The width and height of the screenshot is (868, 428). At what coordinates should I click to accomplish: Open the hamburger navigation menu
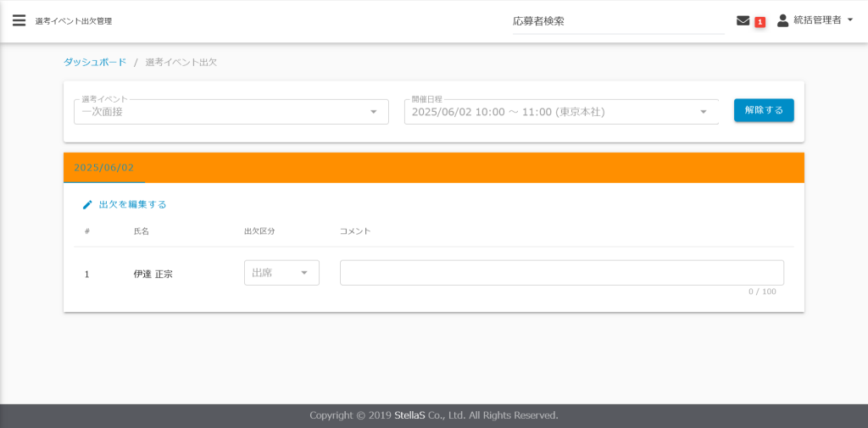[x=19, y=20]
